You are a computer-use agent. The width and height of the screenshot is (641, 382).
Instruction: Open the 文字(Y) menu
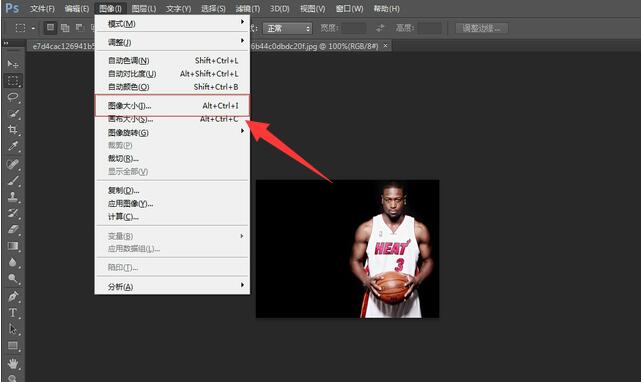coord(179,9)
